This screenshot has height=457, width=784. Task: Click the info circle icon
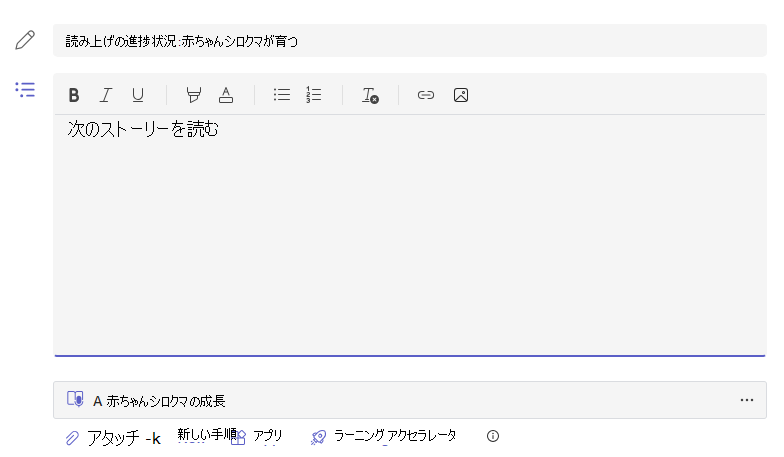click(493, 436)
